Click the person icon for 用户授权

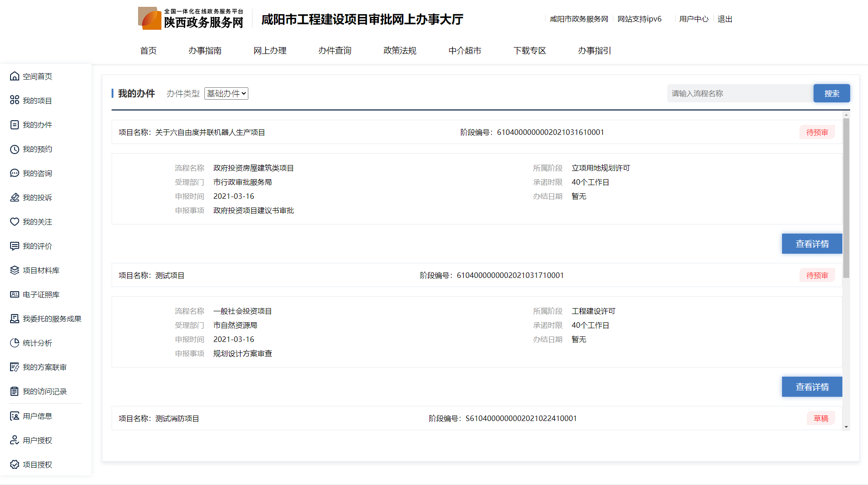click(x=15, y=440)
